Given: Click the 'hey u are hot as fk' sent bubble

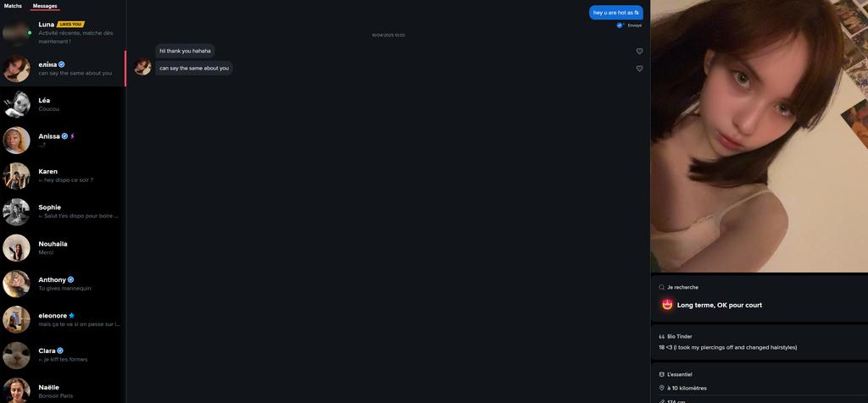Looking at the screenshot, I should click(x=616, y=13).
